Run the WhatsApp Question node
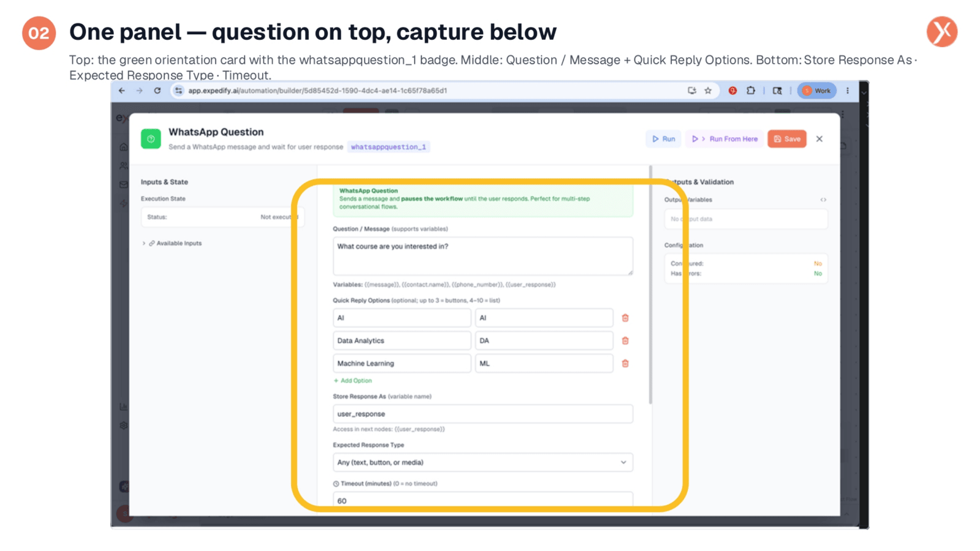 (663, 139)
